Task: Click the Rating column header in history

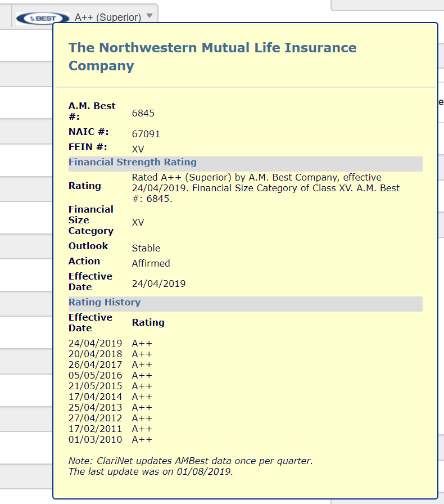Action: [148, 322]
